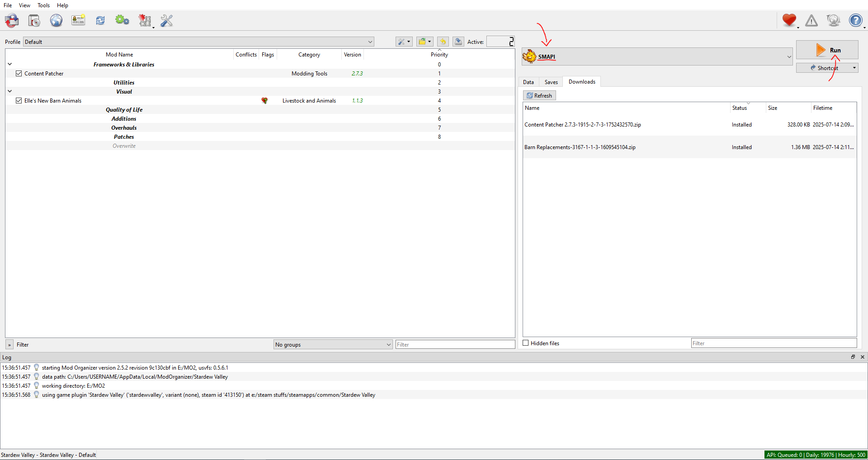Open Nexus Mods globe icon
The width and height of the screenshot is (868, 460).
(x=57, y=20)
